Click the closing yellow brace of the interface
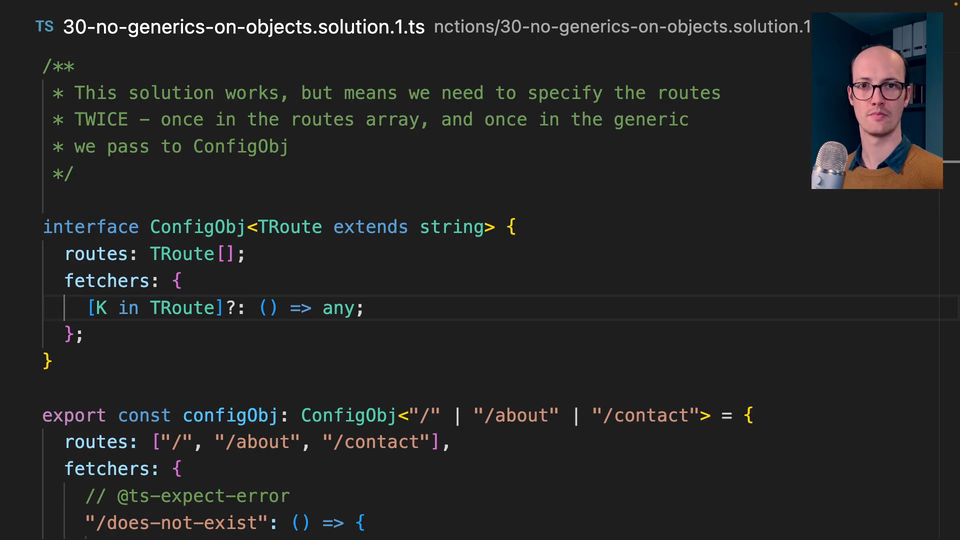Image resolution: width=960 pixels, height=540 pixels. [x=47, y=360]
